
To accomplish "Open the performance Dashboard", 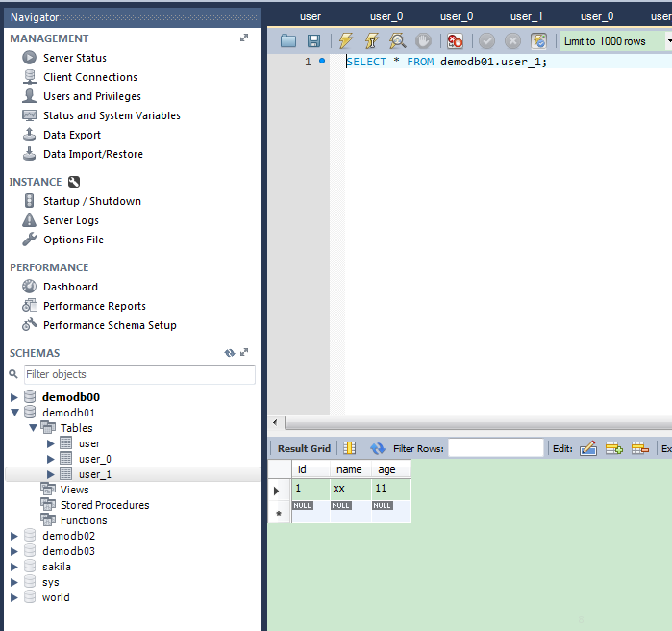I will click(70, 287).
